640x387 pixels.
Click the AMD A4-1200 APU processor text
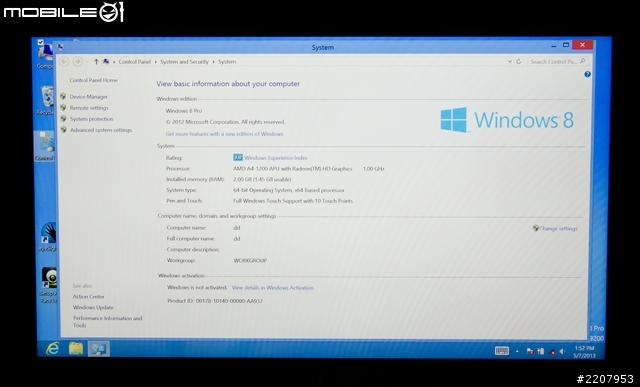click(293, 168)
